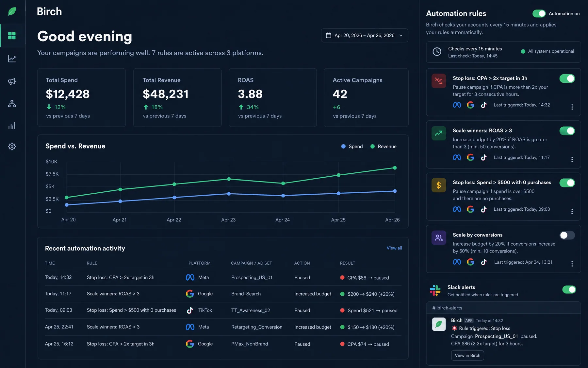Click Revenue data point for Apr 26
This screenshot has width=588, height=368.
pos(395,168)
